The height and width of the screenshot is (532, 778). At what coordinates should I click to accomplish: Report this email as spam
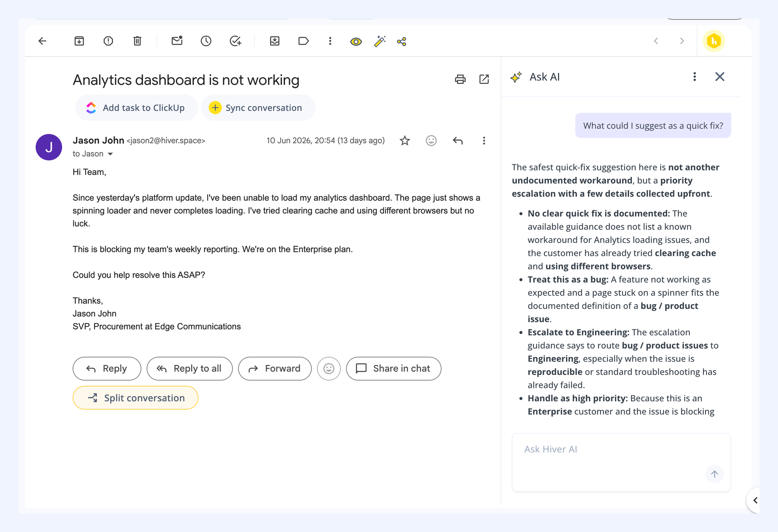point(108,41)
